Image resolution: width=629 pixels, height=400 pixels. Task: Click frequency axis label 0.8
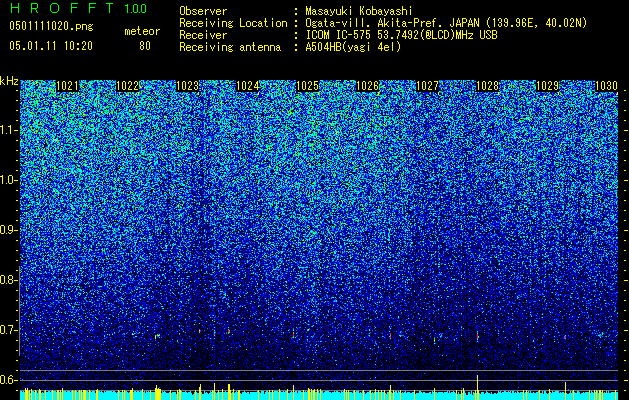9,280
